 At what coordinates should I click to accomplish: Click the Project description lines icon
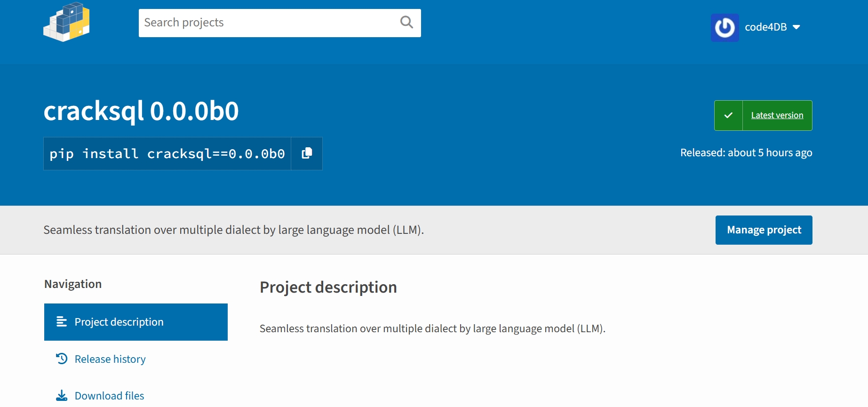pyautogui.click(x=62, y=322)
